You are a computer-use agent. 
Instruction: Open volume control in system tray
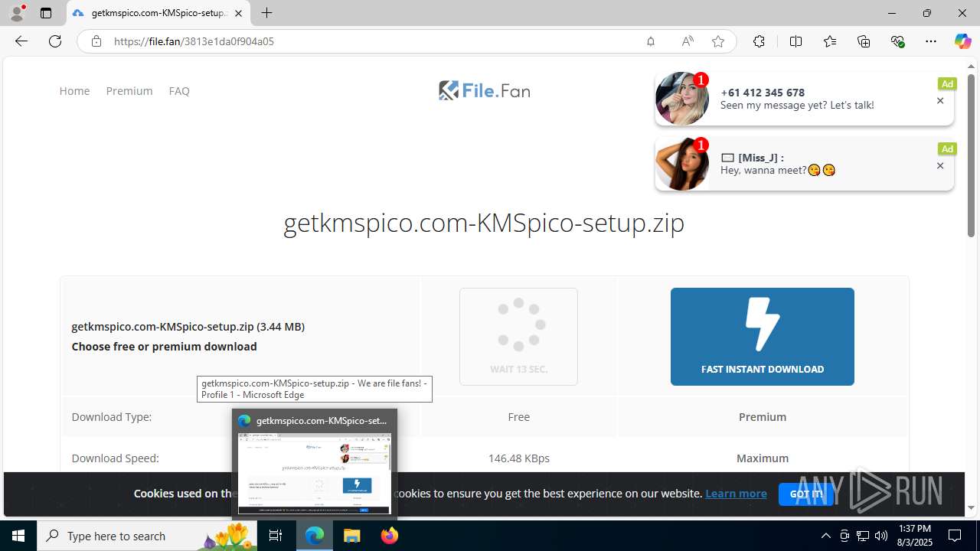click(881, 536)
